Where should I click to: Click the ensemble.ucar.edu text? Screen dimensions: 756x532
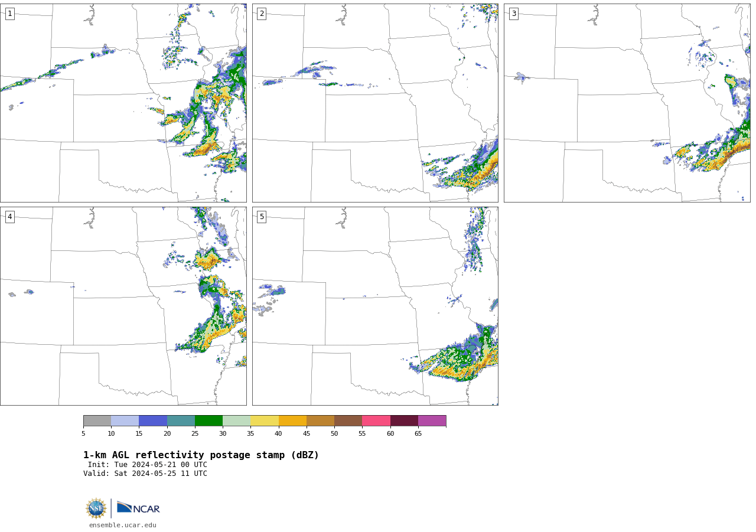(x=123, y=525)
